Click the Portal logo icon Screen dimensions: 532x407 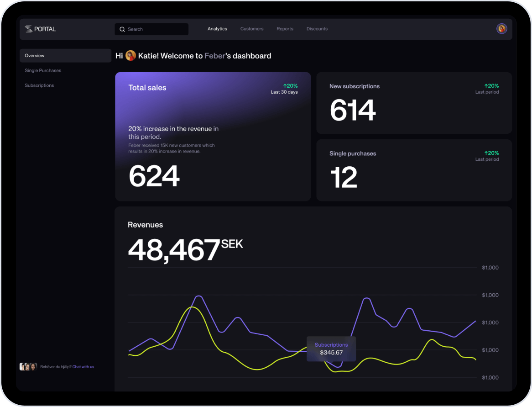pos(29,29)
